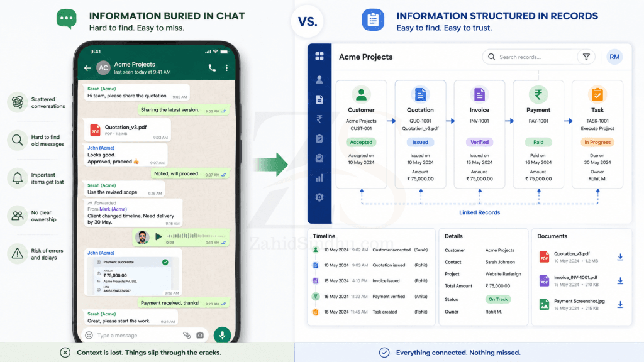644x362 pixels.
Task: Click the On Track status badge
Action: coord(498,299)
